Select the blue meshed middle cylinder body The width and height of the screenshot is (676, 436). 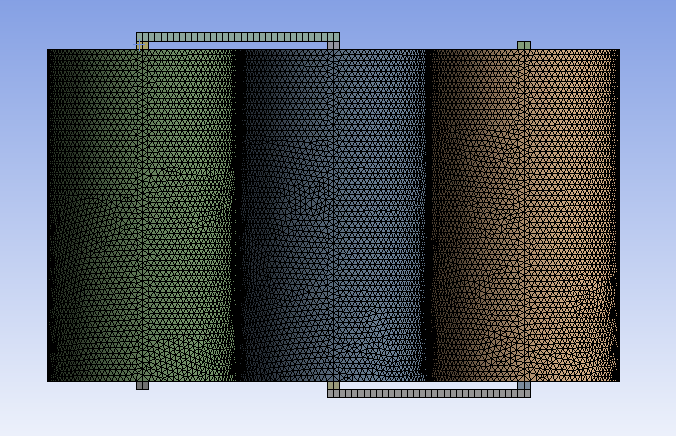click(332, 215)
